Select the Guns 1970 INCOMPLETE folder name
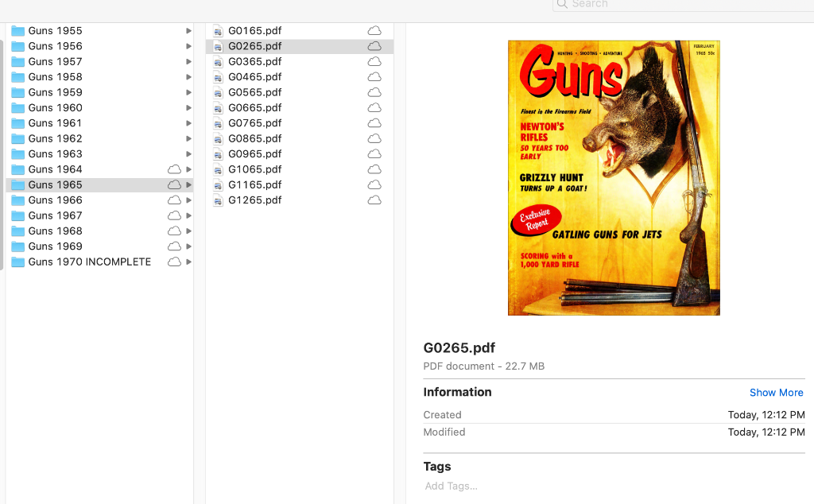 [89, 262]
